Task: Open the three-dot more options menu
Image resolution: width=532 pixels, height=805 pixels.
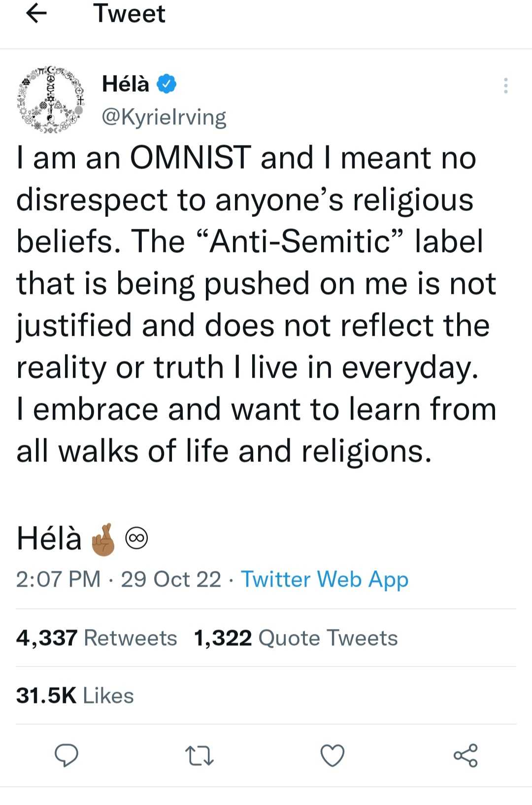Action: point(505,86)
